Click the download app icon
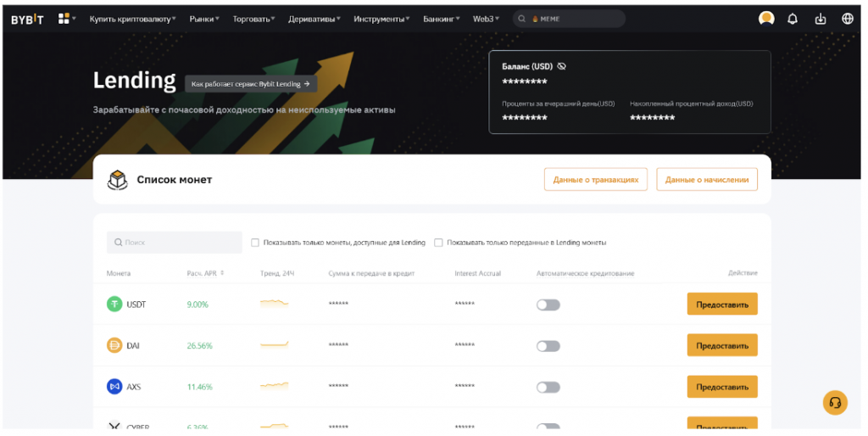 point(820,19)
